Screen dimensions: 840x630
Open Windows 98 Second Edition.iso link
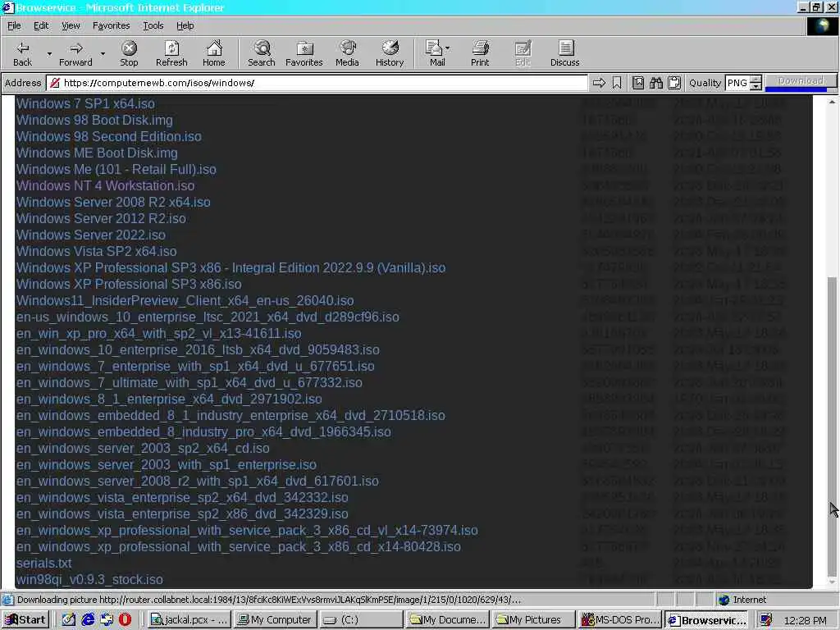(109, 137)
